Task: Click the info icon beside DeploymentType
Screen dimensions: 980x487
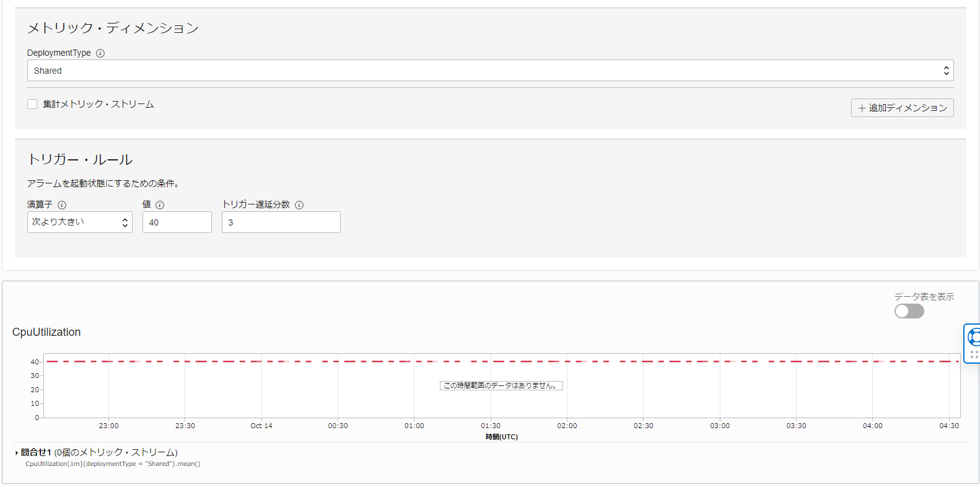Action: pos(100,53)
